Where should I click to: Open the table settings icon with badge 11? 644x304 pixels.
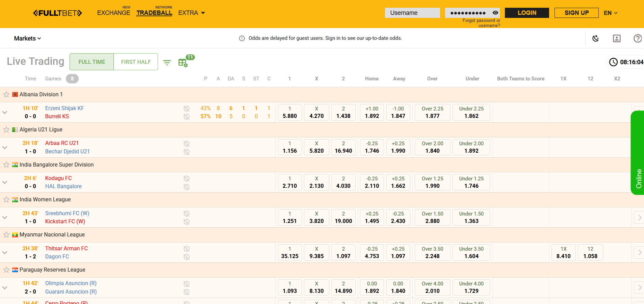[x=183, y=63]
